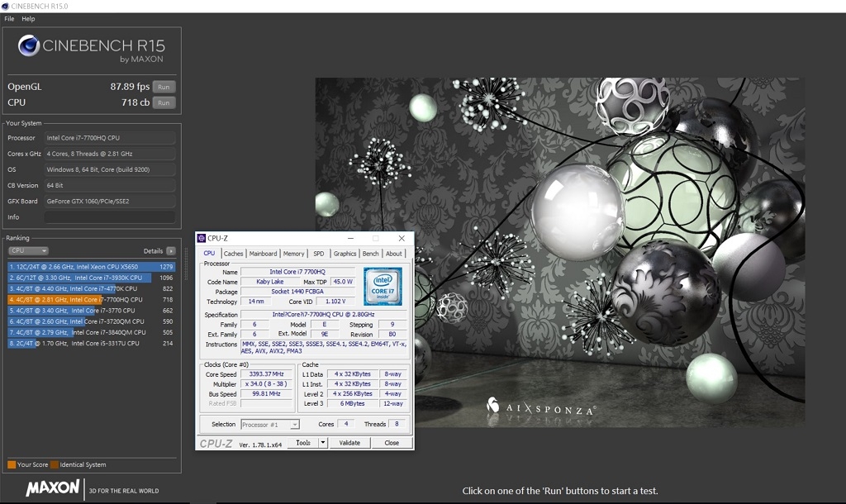Image resolution: width=846 pixels, height=504 pixels.
Task: Click the orange Your Score legend swatch
Action: [x=12, y=464]
